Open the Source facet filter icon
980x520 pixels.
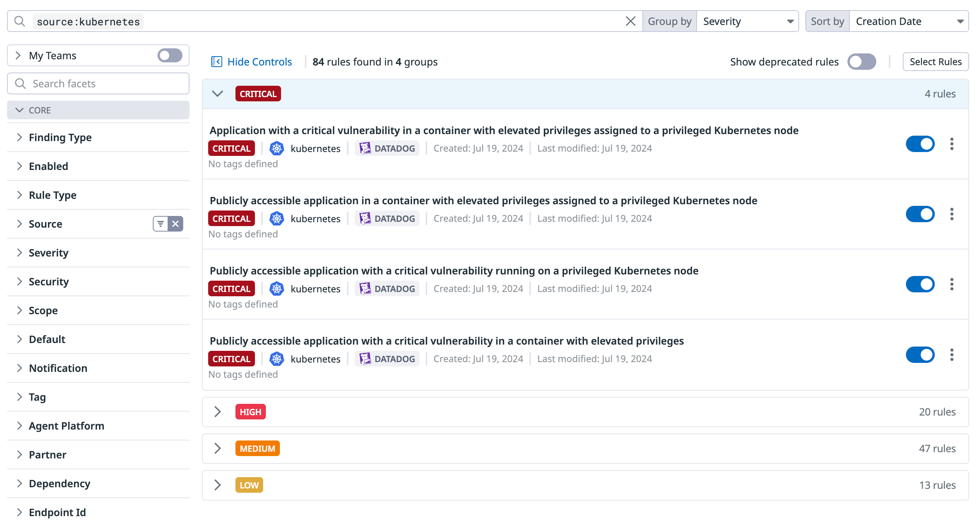(161, 224)
